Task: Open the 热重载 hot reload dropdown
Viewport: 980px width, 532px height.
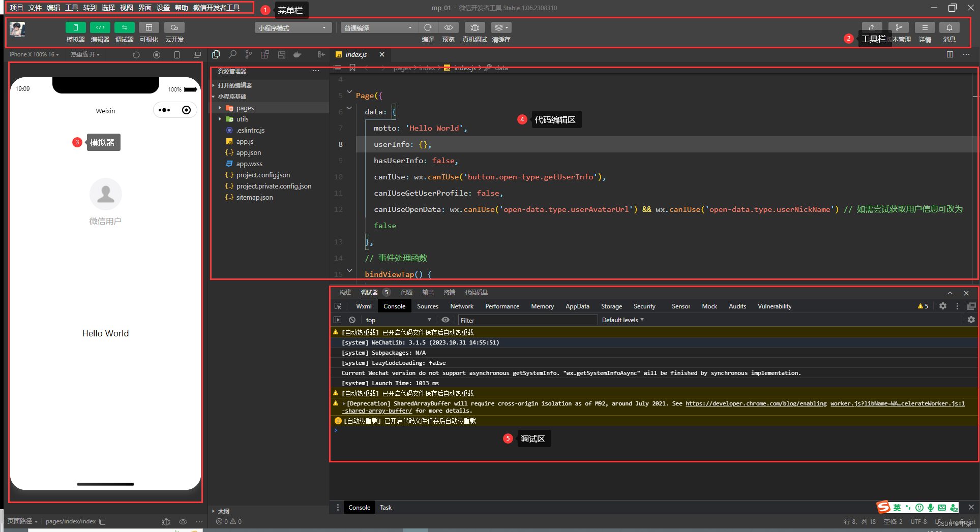Action: click(85, 54)
